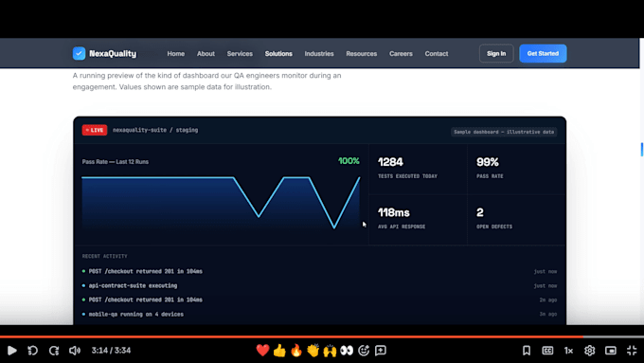The width and height of the screenshot is (644, 363).
Task: Open video player settings gear
Action: (x=589, y=351)
